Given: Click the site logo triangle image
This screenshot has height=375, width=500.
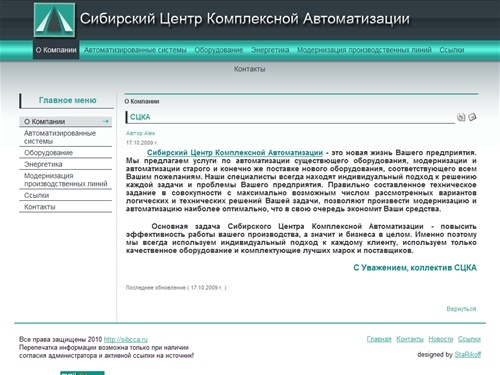Looking at the screenshot, I should 54,20.
